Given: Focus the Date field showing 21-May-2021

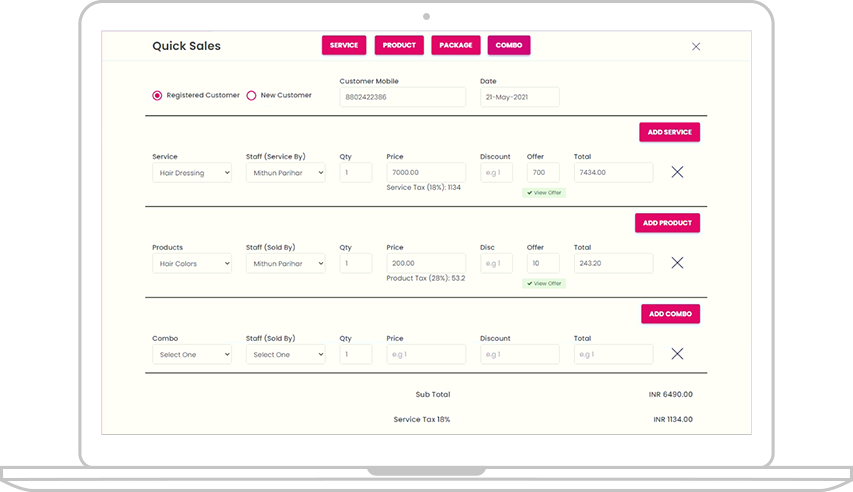Looking at the screenshot, I should (x=519, y=97).
